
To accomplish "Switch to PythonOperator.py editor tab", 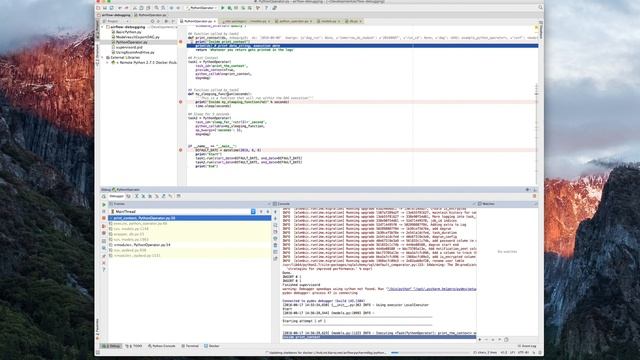I will [198, 21].
